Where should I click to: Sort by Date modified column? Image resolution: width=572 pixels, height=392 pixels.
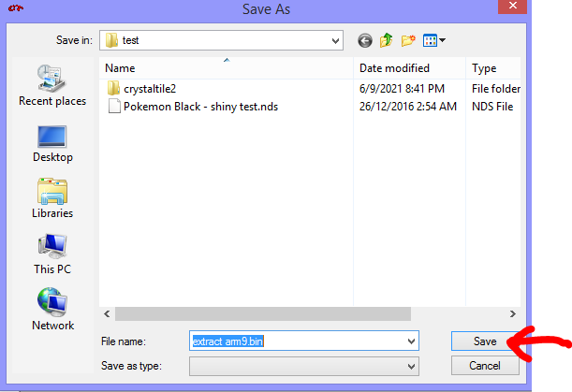click(x=394, y=68)
